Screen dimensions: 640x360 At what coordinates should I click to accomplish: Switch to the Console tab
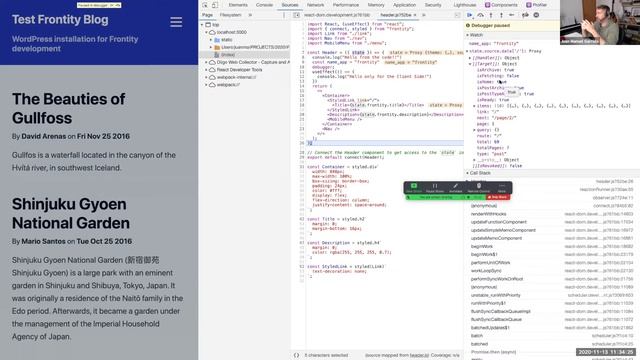(264, 5)
